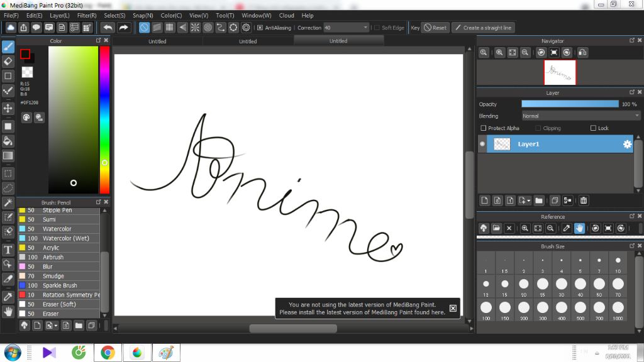Open the Snap menu

point(143,16)
